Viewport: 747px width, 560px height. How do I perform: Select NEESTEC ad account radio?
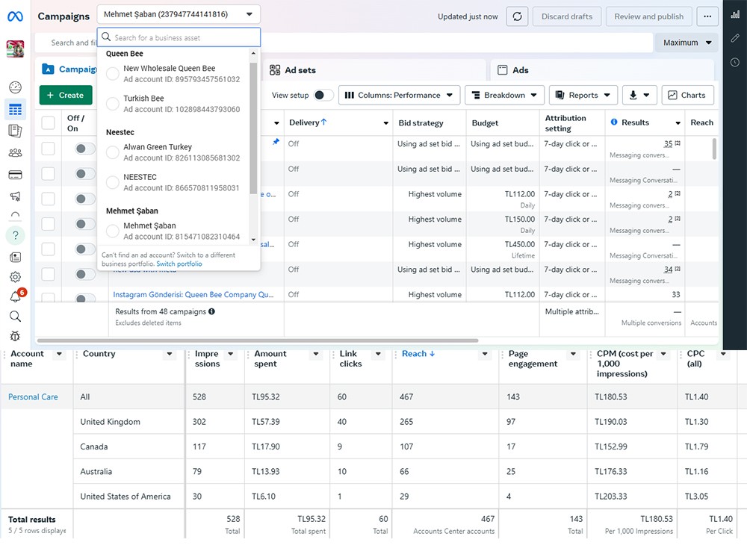113,182
